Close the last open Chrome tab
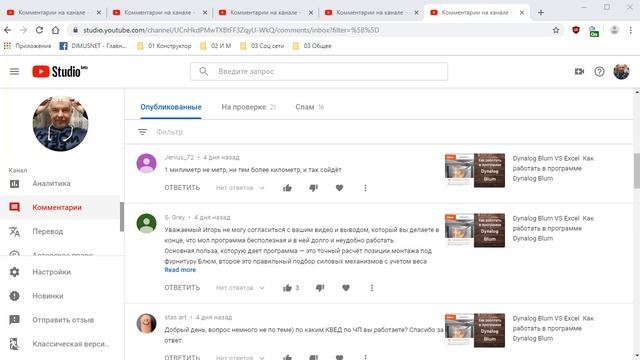640x360 pixels. pos(522,13)
